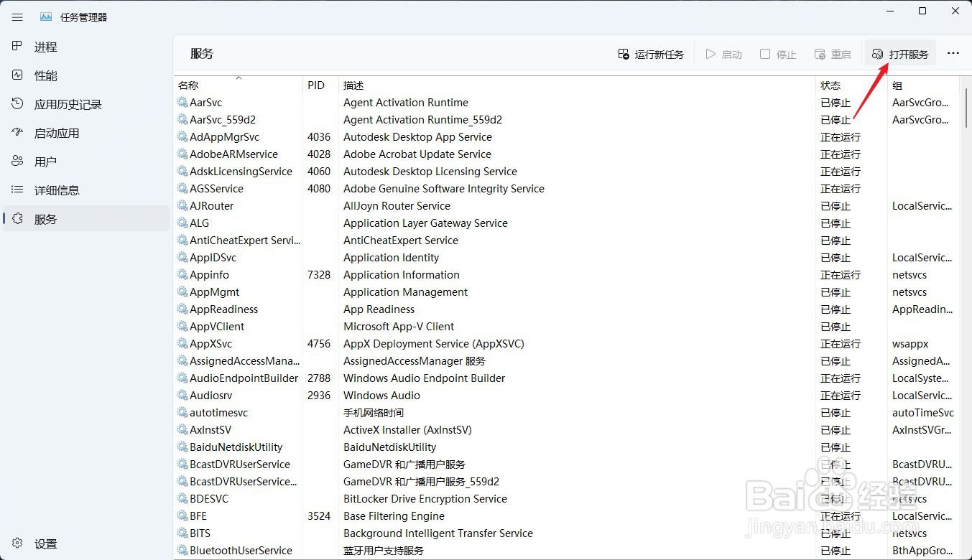Click the gear icon of BDESVC row

click(182, 499)
